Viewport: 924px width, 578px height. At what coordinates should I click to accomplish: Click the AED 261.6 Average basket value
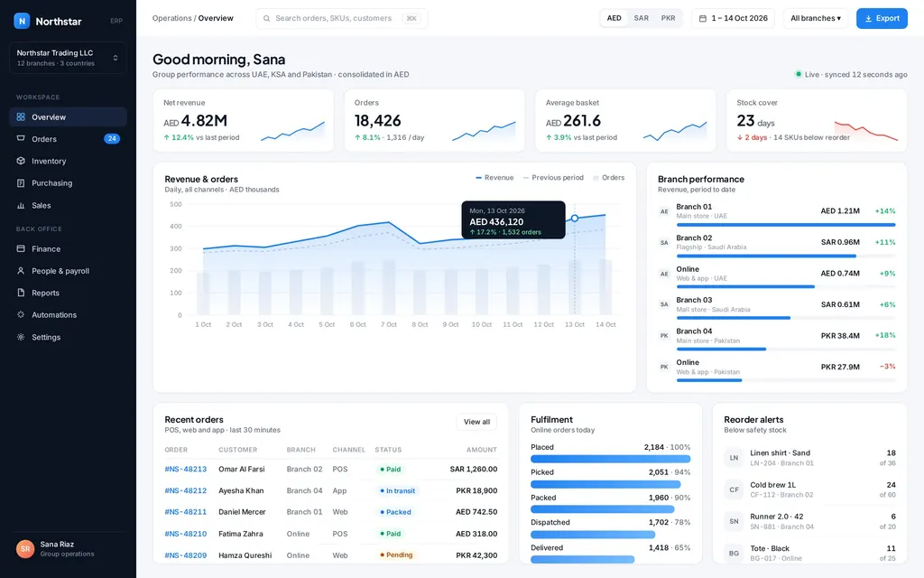click(573, 121)
